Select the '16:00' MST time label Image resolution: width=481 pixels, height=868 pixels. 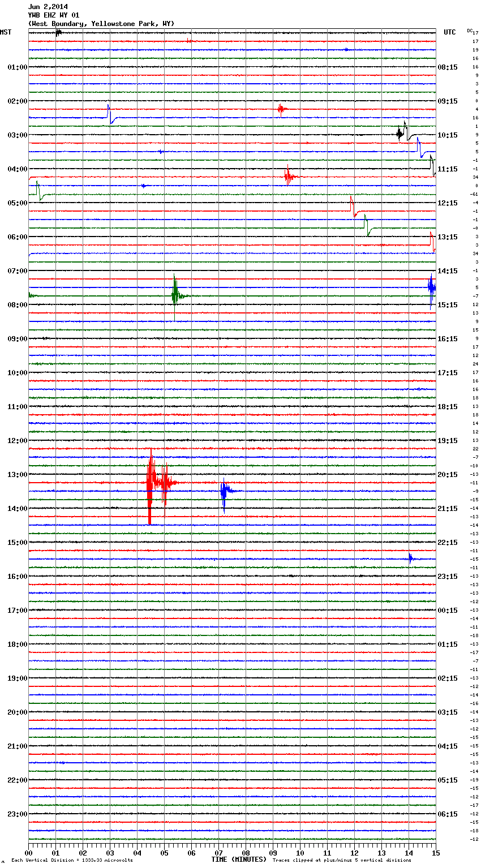pyautogui.click(x=17, y=577)
